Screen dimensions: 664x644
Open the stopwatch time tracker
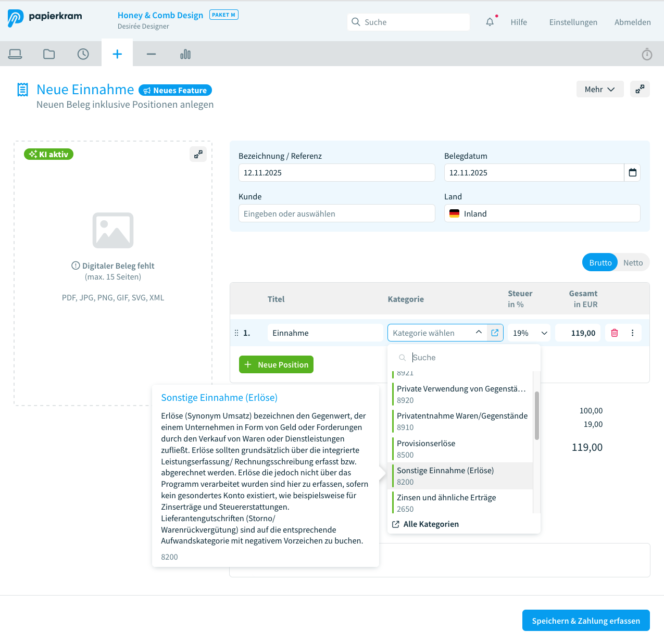647,54
